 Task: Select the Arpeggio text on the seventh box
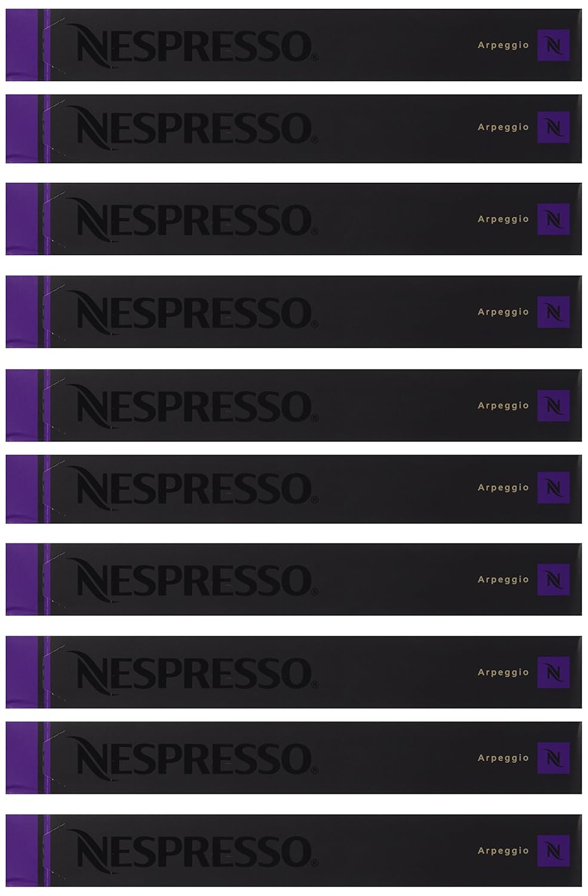(x=503, y=579)
